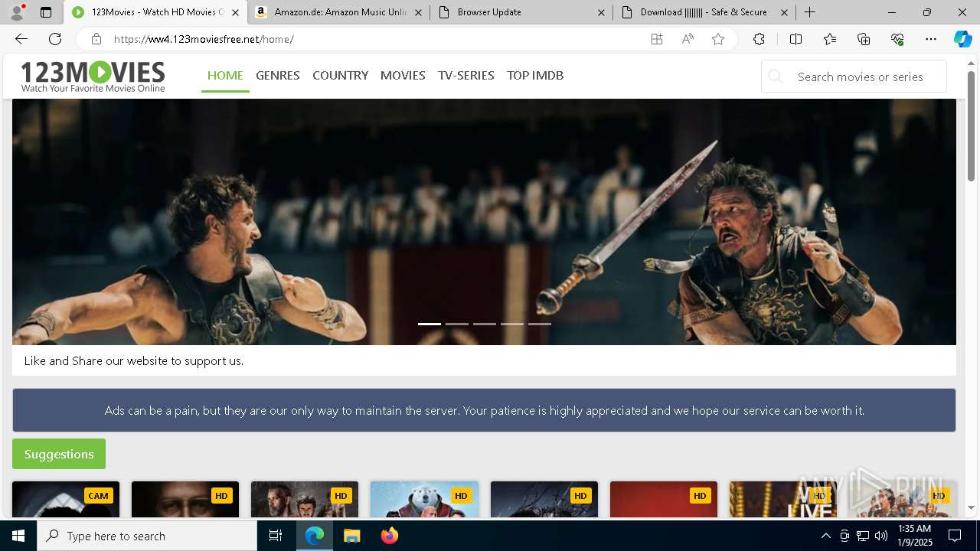The image size is (980, 551).
Task: Select fifth carousel slide indicator
Action: (x=540, y=324)
